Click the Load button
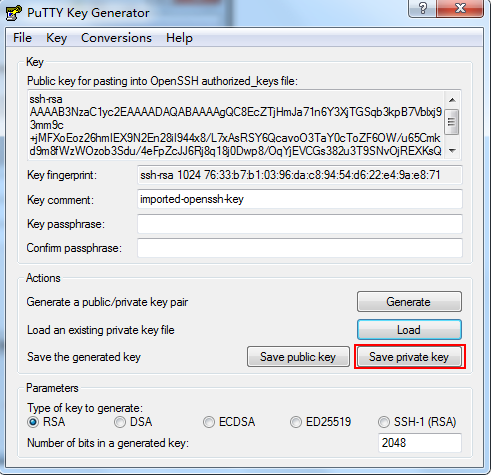The image size is (492, 475). [x=409, y=330]
